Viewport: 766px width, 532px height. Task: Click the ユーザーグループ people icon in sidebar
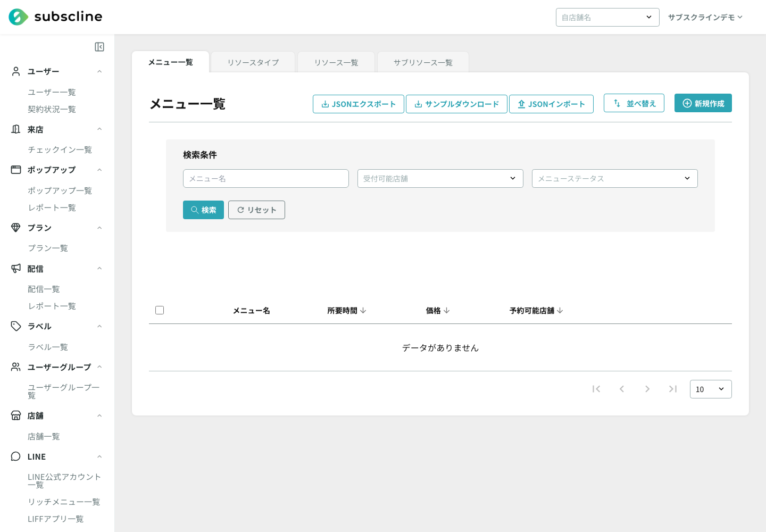[x=16, y=367]
